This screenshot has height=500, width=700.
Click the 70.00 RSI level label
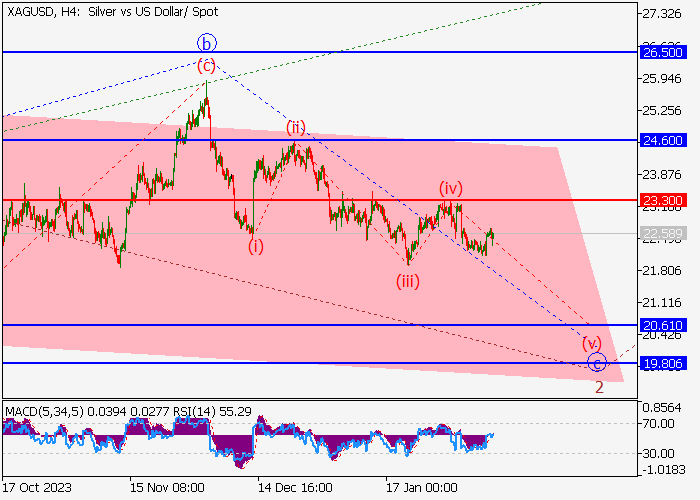[x=658, y=423]
